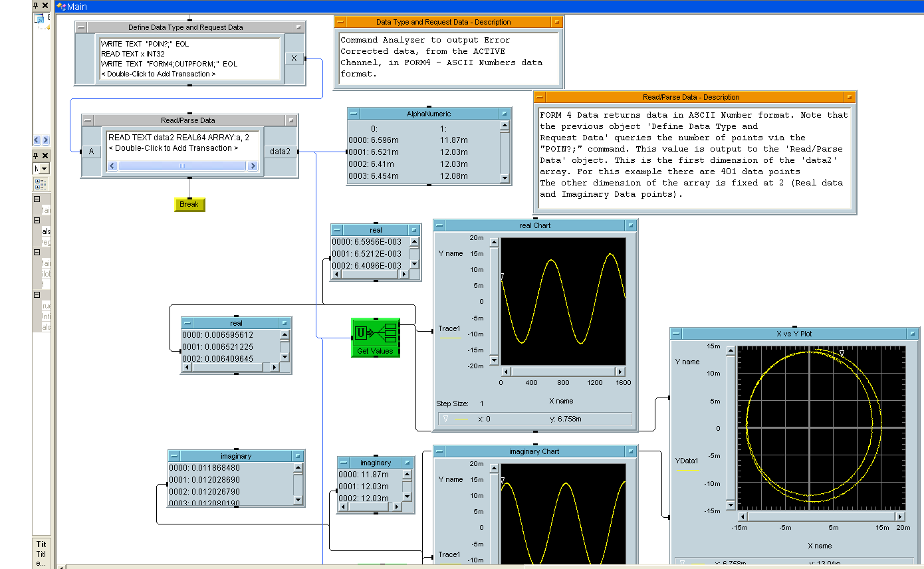This screenshot has height=569, width=924.
Task: Open the imaginary Chart object menu
Action: click(440, 452)
